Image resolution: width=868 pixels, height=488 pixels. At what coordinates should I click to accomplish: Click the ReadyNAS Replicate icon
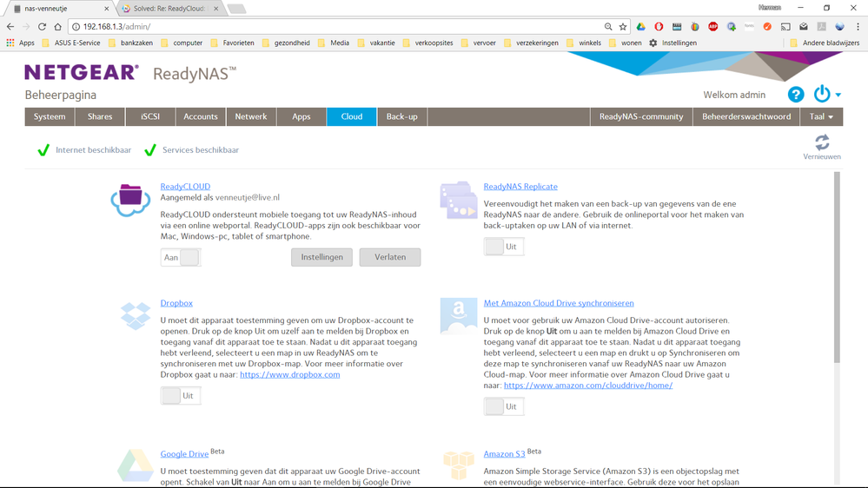[x=459, y=200]
